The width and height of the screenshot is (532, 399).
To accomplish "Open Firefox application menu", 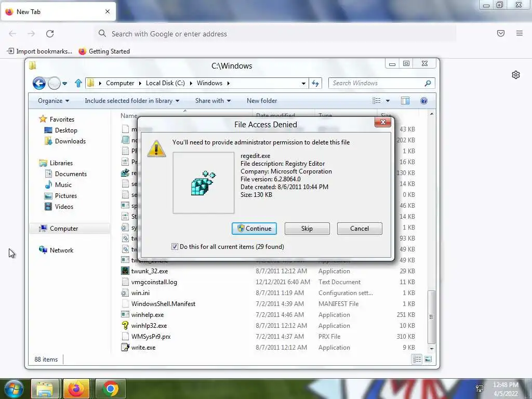I will (519, 33).
